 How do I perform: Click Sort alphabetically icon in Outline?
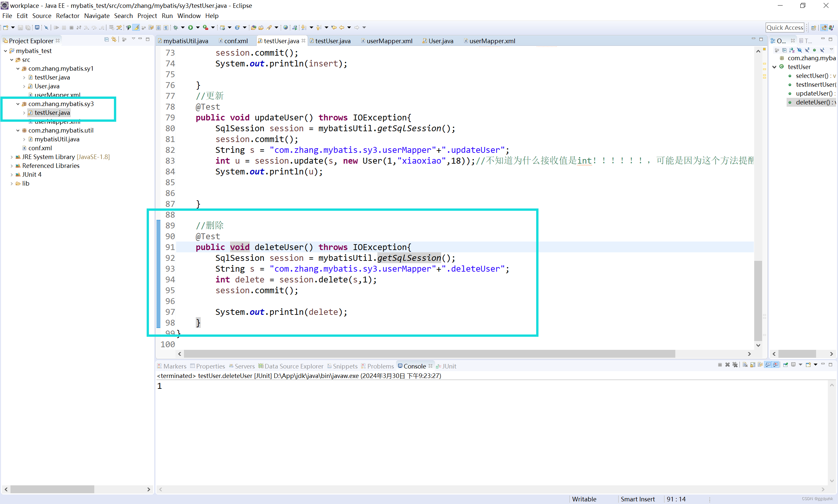(792, 50)
